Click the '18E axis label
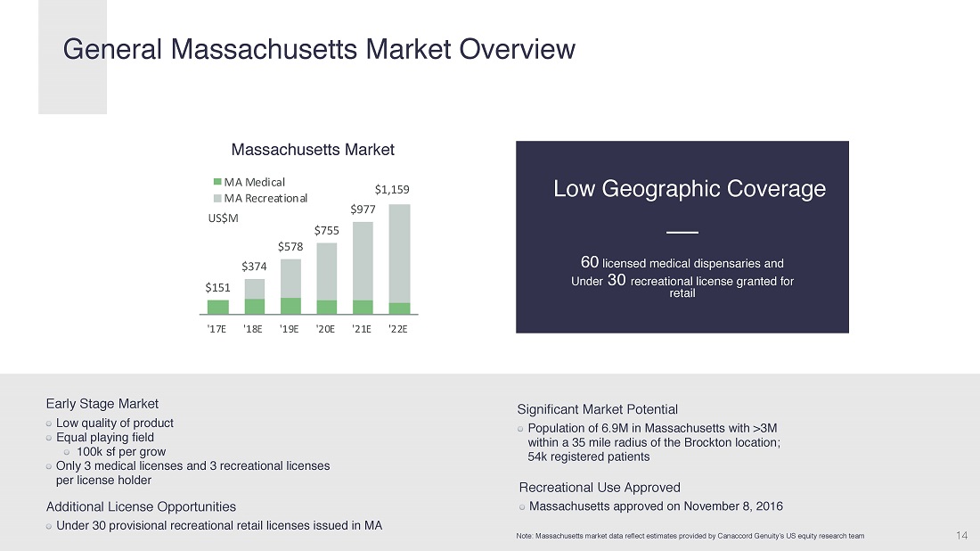The width and height of the screenshot is (980, 551). [253, 329]
